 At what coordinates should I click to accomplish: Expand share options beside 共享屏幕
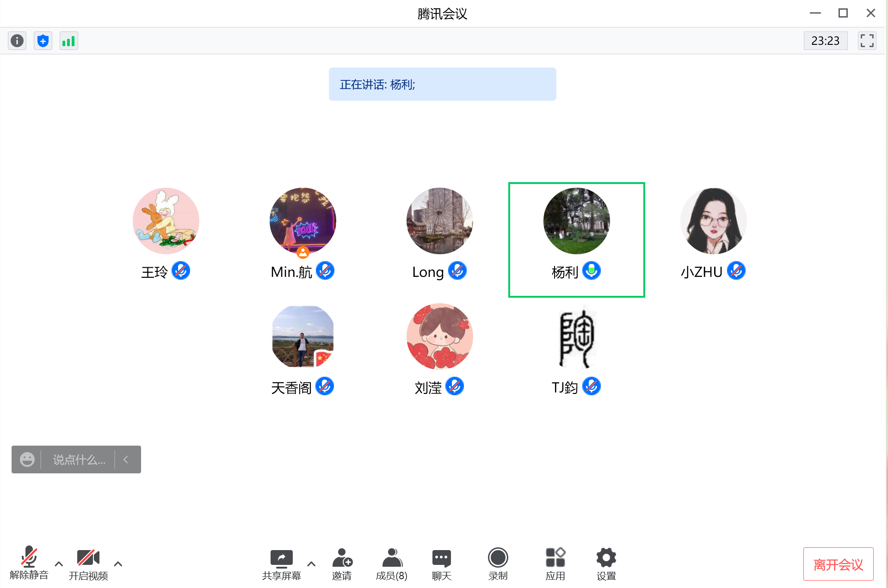[x=311, y=564]
